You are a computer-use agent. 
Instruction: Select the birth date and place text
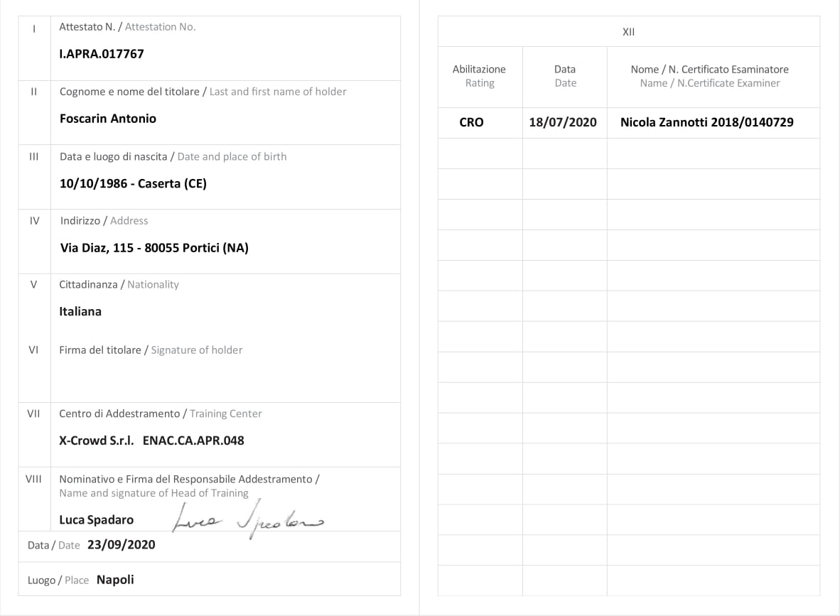pyautogui.click(x=133, y=183)
